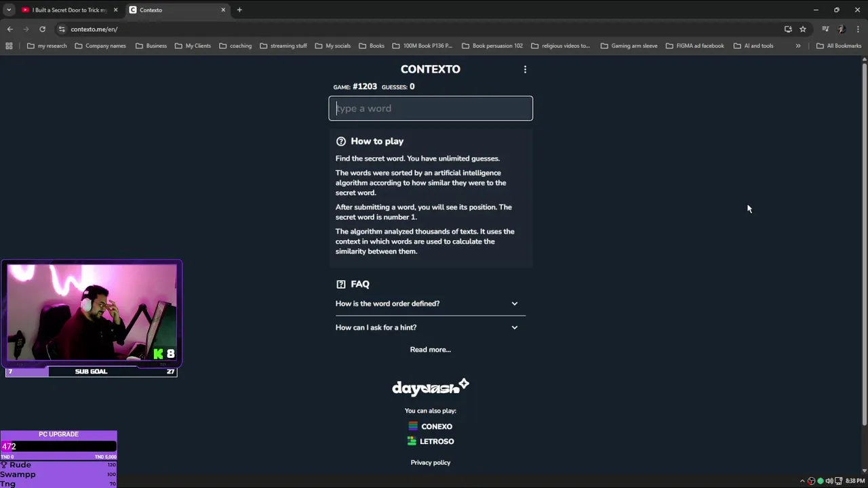
Task: Open 'my research' bookmark folder
Action: (x=47, y=46)
